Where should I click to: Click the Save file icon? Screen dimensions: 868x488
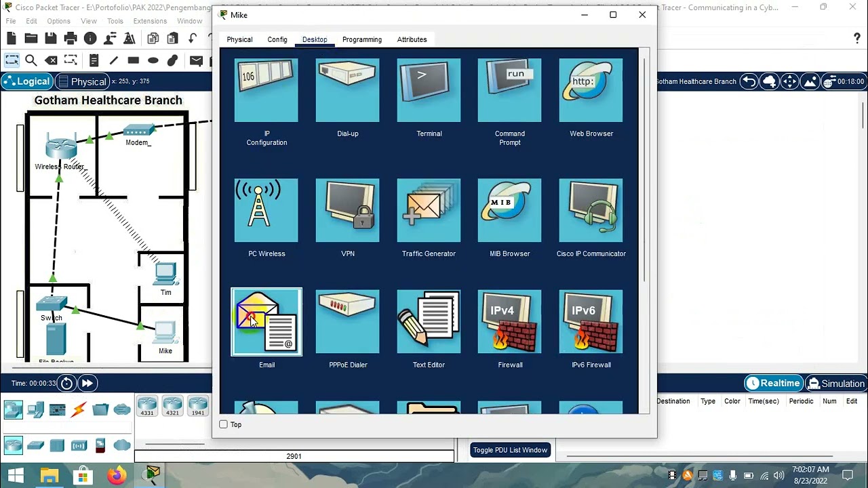coord(50,39)
